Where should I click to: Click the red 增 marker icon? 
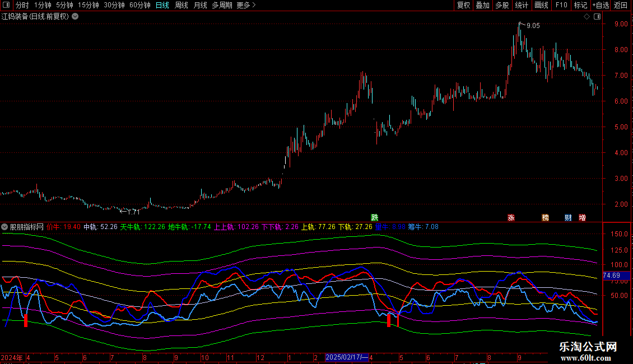tap(582, 217)
